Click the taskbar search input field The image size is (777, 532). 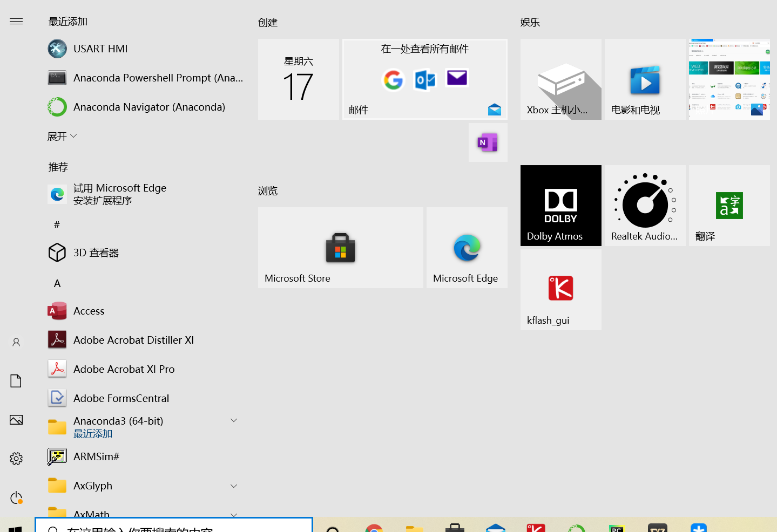(173, 527)
